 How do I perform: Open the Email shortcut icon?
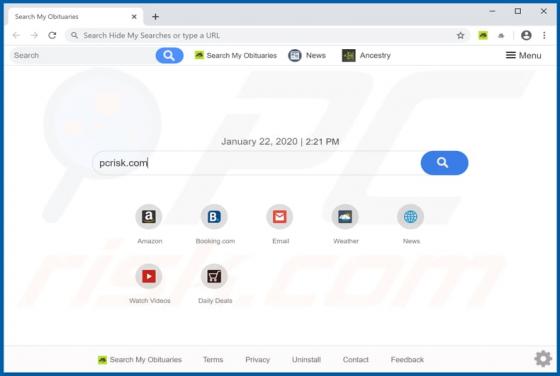click(280, 216)
